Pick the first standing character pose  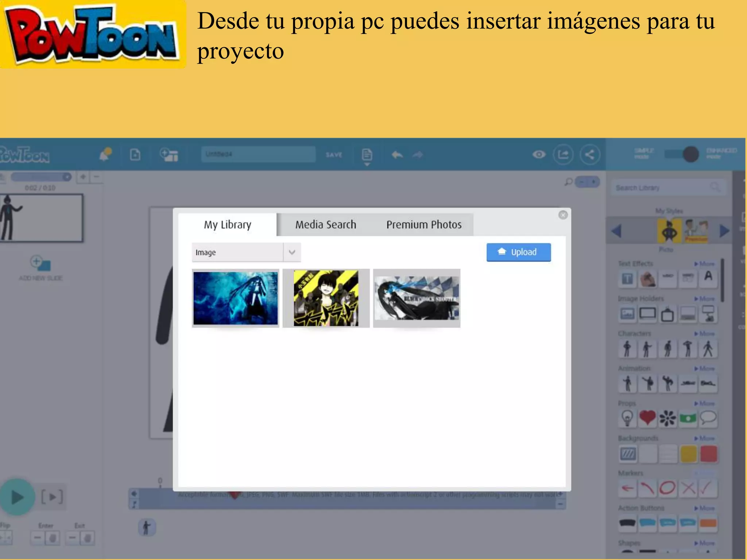[x=627, y=349]
